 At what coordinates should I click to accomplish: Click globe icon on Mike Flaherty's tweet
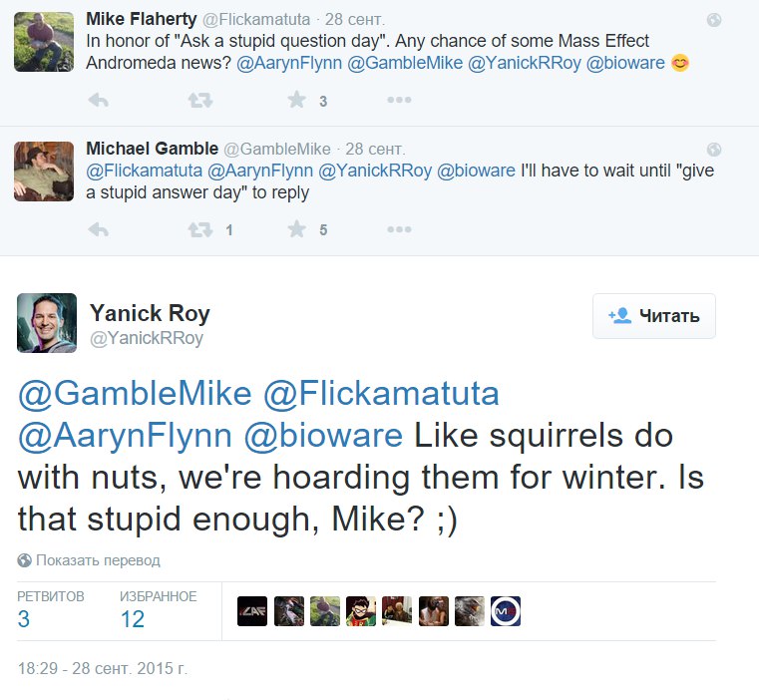714,20
